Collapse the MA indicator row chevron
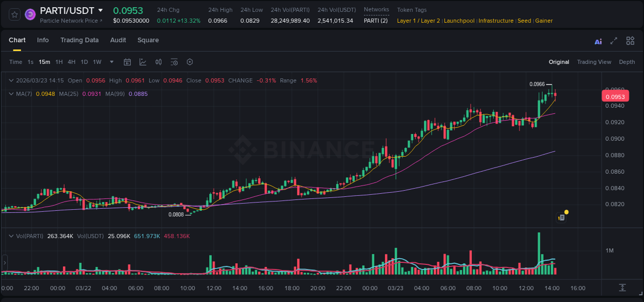 pos(11,94)
